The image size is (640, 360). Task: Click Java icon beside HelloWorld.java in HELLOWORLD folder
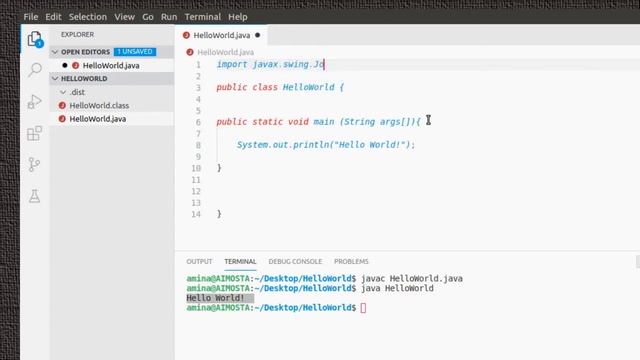tap(62, 119)
